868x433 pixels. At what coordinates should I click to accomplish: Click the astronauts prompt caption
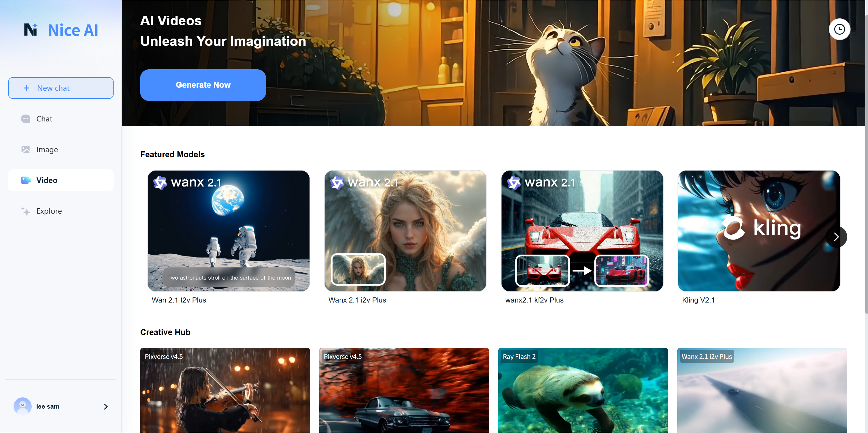pyautogui.click(x=229, y=278)
